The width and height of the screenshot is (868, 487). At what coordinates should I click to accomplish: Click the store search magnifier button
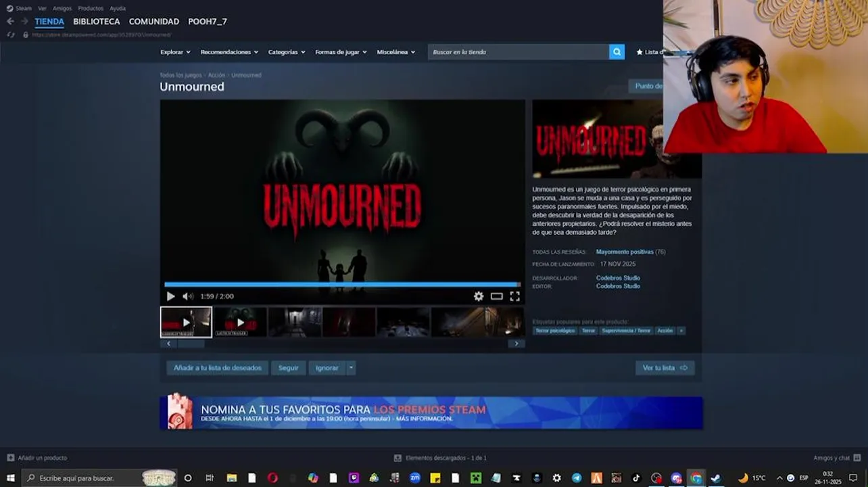point(617,52)
